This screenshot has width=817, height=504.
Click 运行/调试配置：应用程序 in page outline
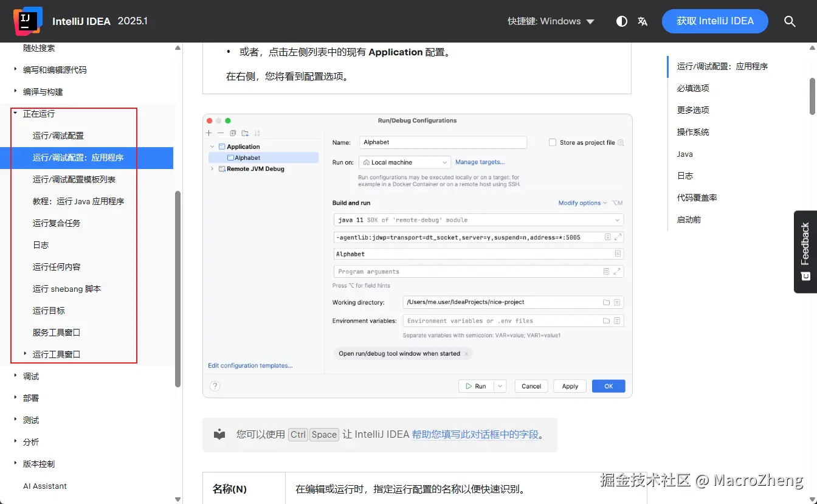[x=722, y=66]
